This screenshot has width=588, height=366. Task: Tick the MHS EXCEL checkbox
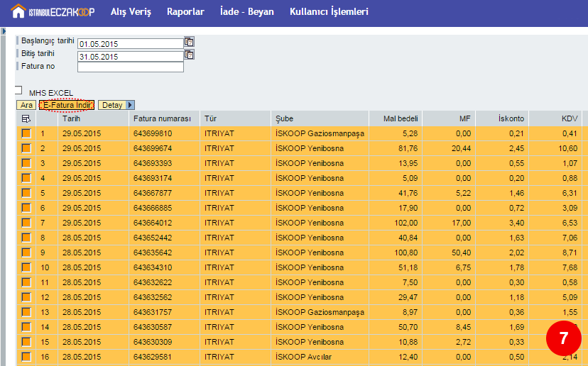(18, 90)
